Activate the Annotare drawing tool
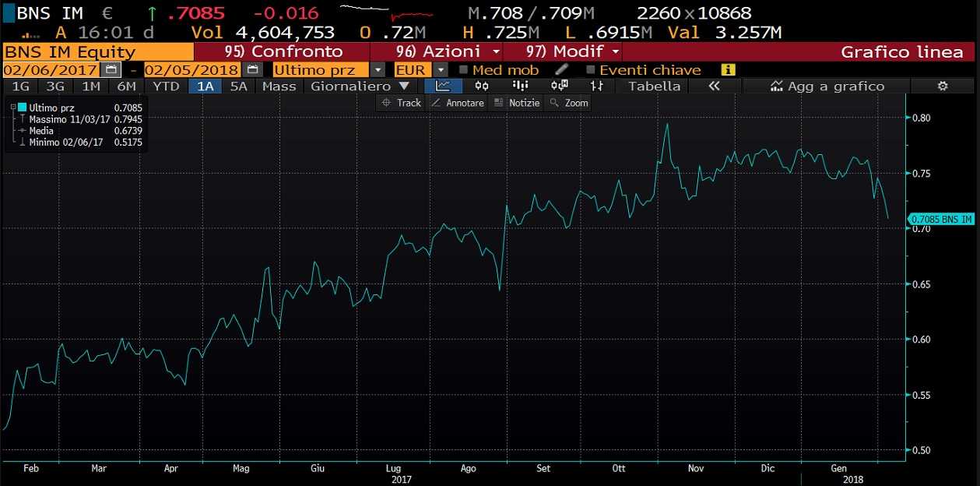The image size is (980, 486). click(458, 103)
